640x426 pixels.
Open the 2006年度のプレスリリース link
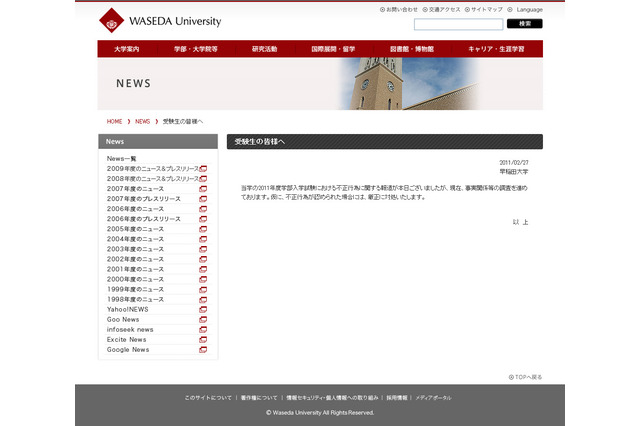coord(144,219)
